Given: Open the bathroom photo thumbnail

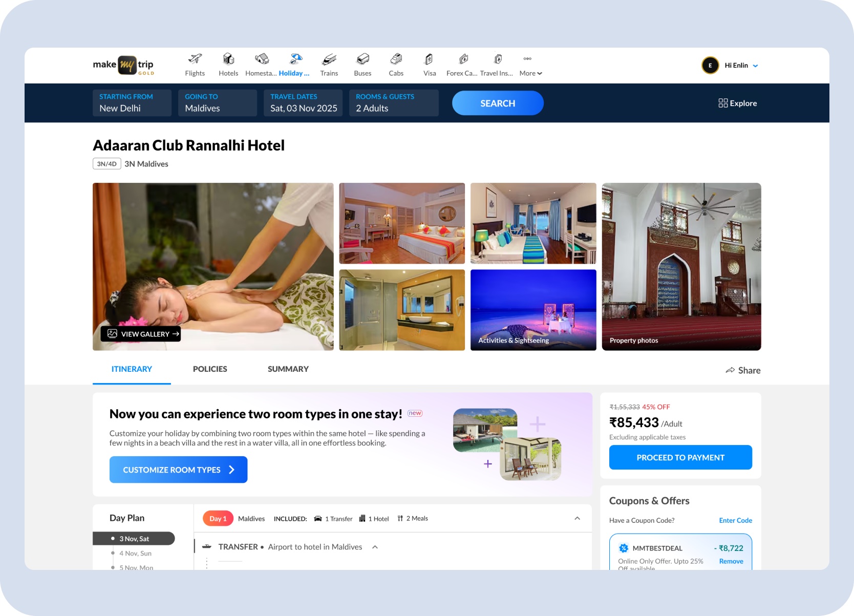Looking at the screenshot, I should pyautogui.click(x=402, y=310).
